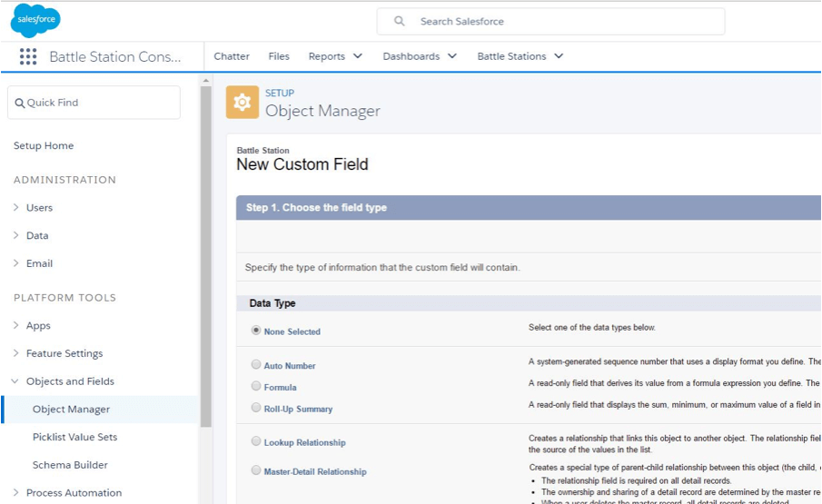Expand the Data tree node chevron
Image resolution: width=822 pixels, height=504 pixels.
15,235
